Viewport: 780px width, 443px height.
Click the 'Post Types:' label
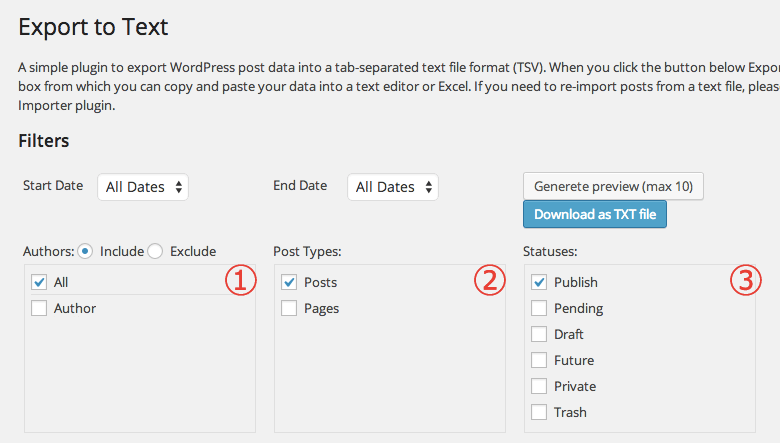(x=307, y=252)
